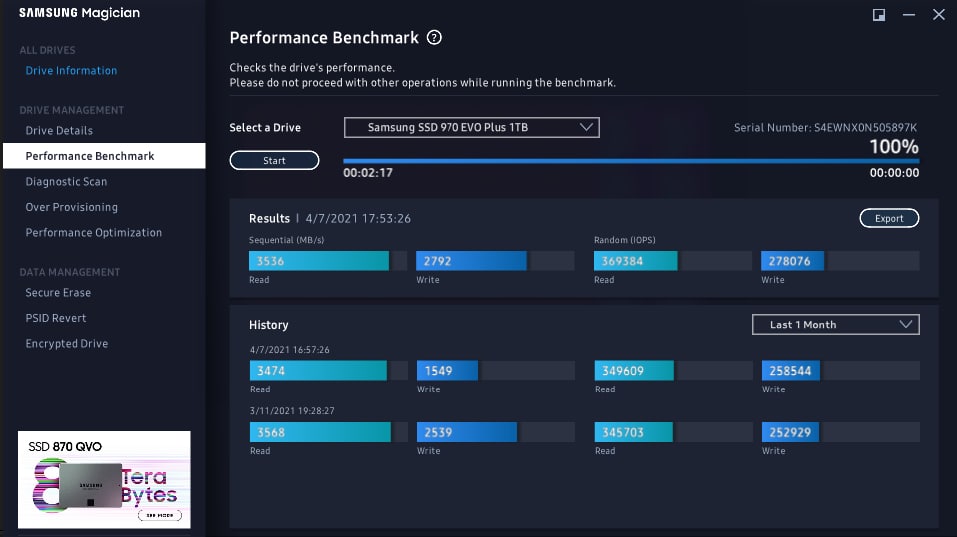Viewport: 957px width, 537px height.
Task: Open Performance Optimization in the sidebar
Action: tap(93, 232)
